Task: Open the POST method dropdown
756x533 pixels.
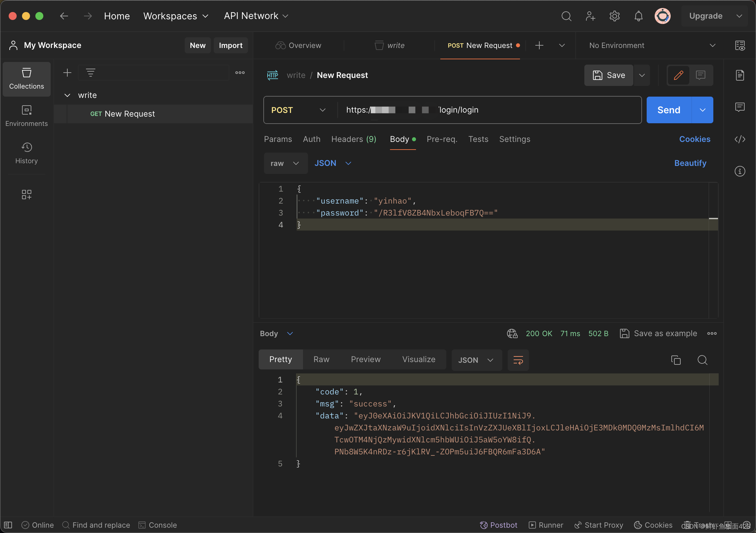Action: click(x=299, y=110)
